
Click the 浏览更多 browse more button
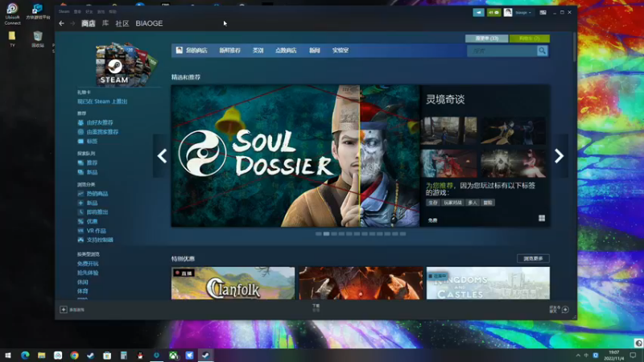tap(533, 258)
